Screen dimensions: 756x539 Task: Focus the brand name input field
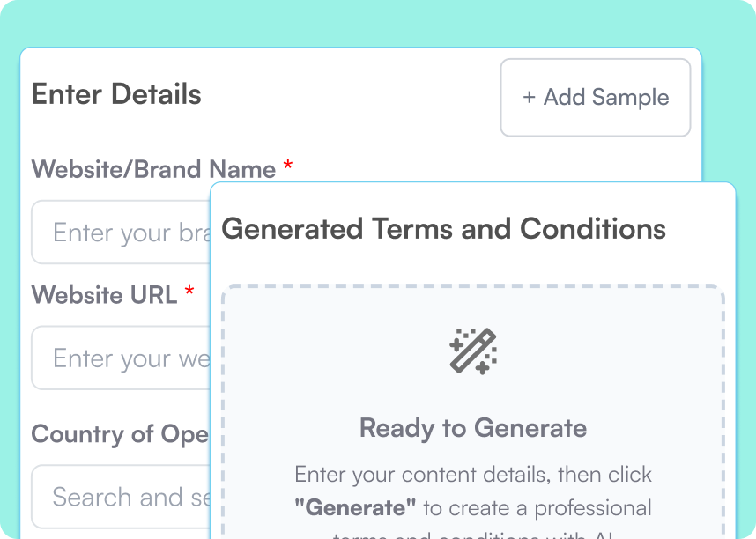pyautogui.click(x=122, y=233)
